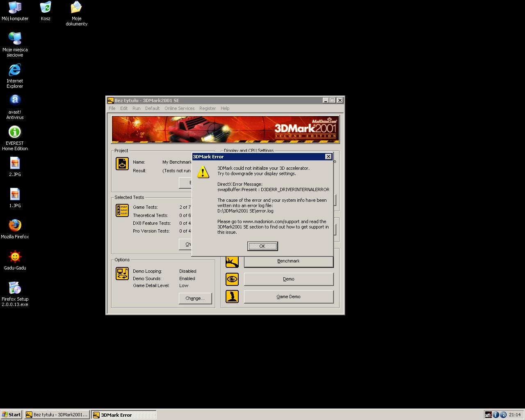Click 'D:\3DMark2001 SE\error.log' path text

pyautogui.click(x=245, y=211)
